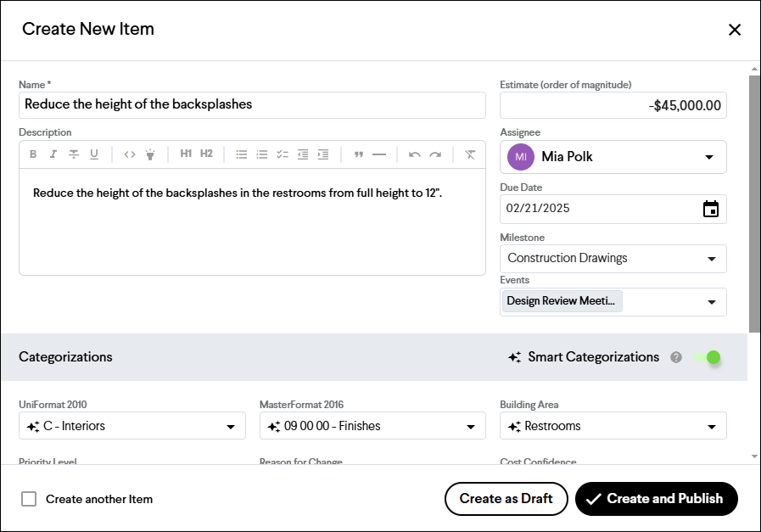Toggle strikethrough in the description editor
761x532 pixels.
(x=74, y=154)
